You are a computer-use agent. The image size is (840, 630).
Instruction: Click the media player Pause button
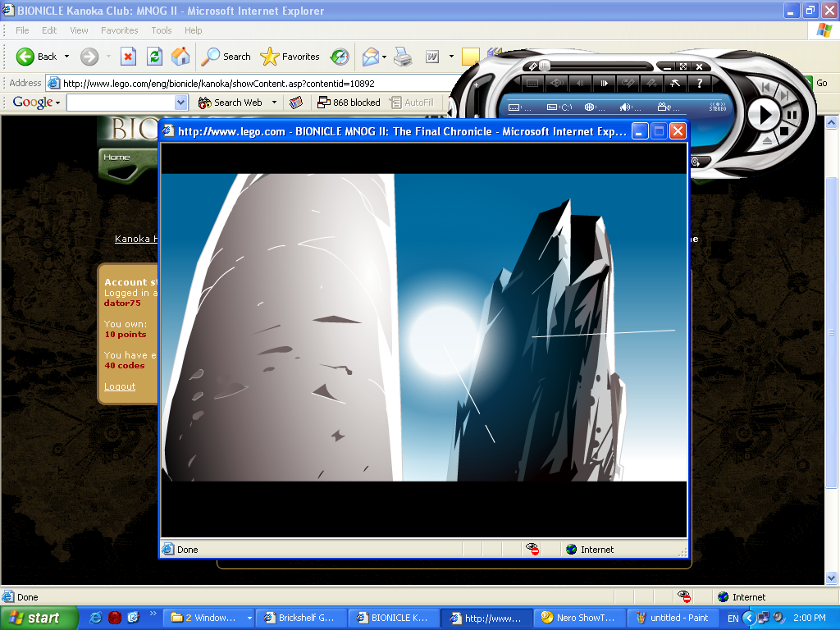pos(792,115)
